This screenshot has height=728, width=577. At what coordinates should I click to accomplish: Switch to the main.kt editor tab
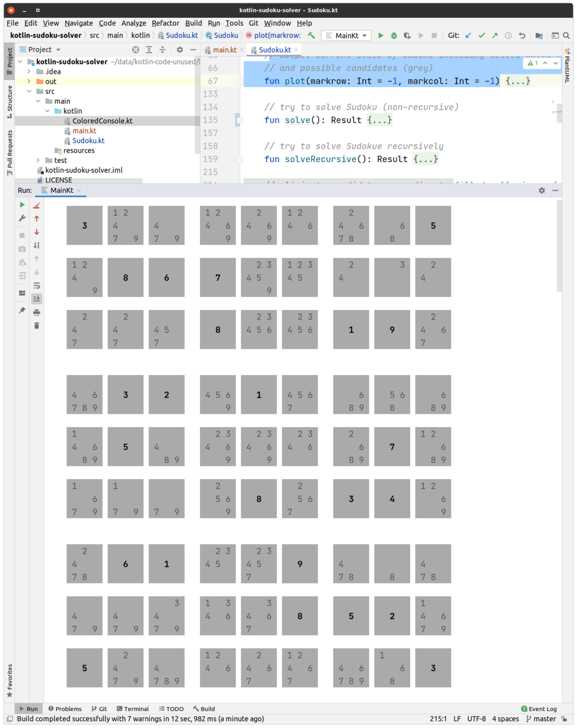(x=224, y=50)
